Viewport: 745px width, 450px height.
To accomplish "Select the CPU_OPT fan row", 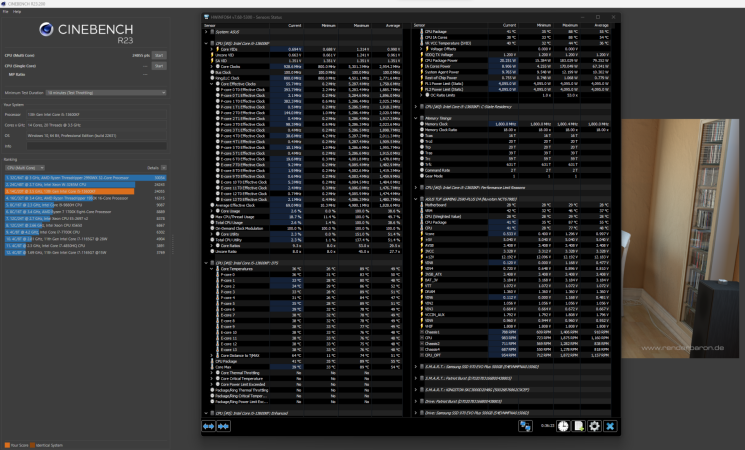I will coord(512,355).
